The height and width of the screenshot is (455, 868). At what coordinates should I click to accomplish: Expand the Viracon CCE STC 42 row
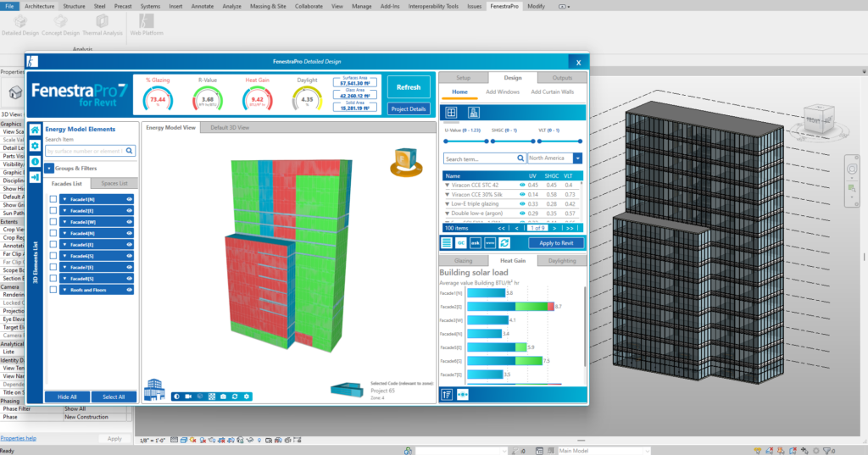(448, 185)
